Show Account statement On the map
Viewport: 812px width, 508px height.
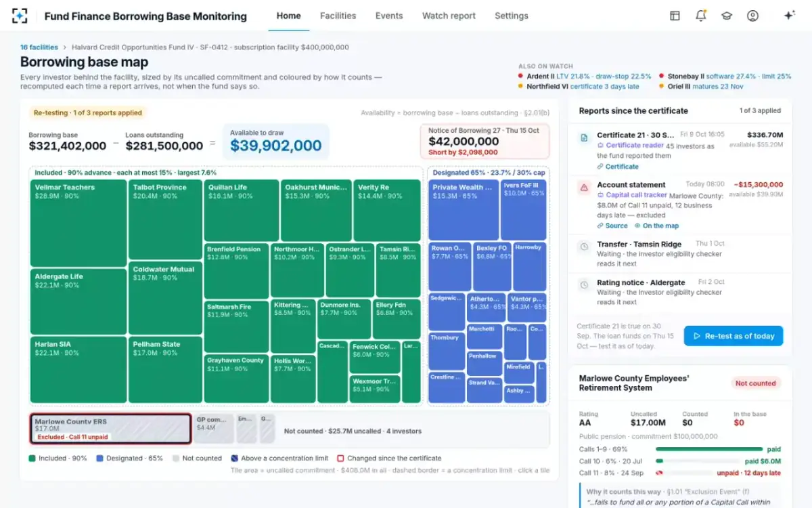[x=656, y=226]
